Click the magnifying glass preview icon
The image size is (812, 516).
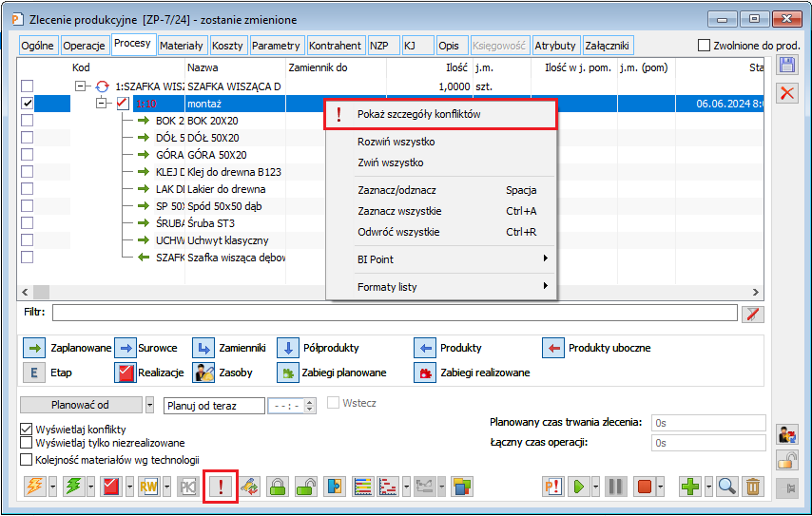[x=727, y=487]
